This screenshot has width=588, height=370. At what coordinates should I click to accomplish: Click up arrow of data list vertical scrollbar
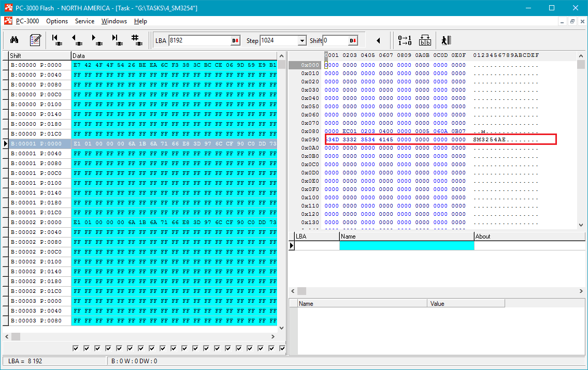(x=282, y=56)
